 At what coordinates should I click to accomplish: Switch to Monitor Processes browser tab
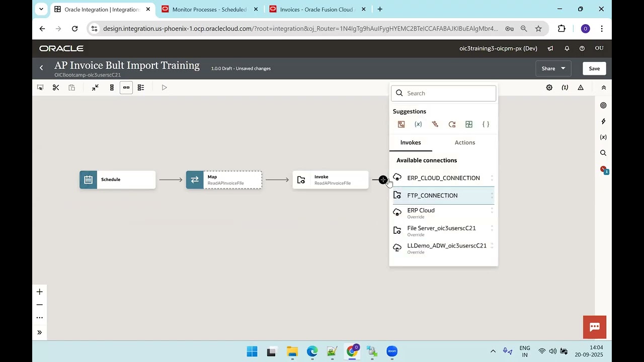(210, 9)
